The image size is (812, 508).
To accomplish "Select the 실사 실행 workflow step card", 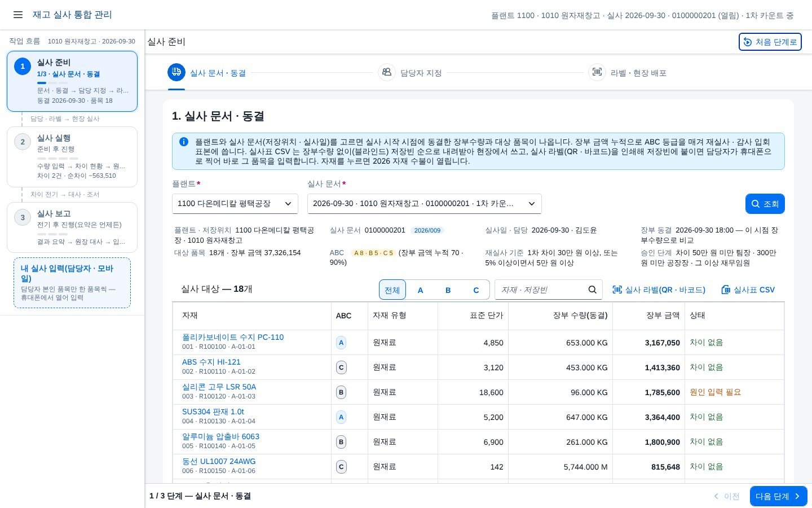I will pyautogui.click(x=72, y=157).
